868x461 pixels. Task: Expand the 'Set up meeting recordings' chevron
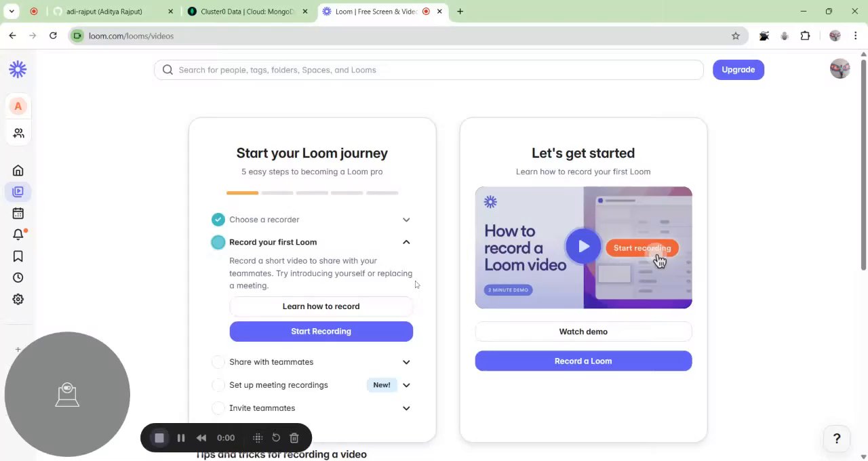pyautogui.click(x=406, y=385)
